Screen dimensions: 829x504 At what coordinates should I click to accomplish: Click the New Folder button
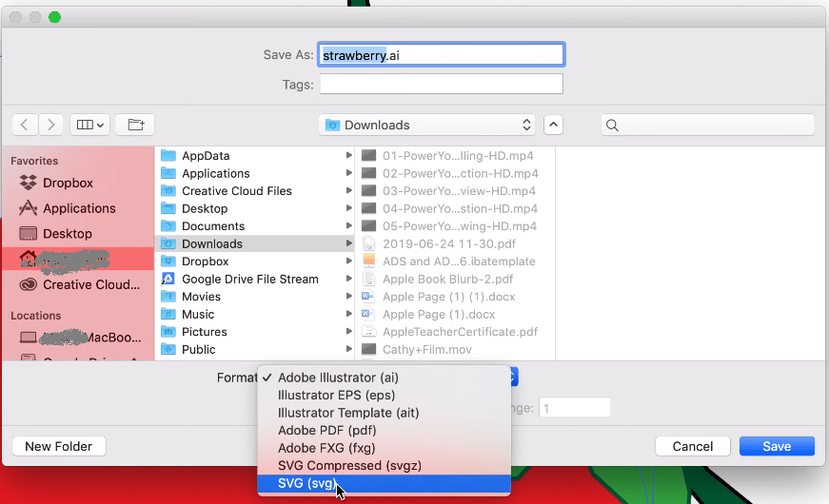coord(59,446)
